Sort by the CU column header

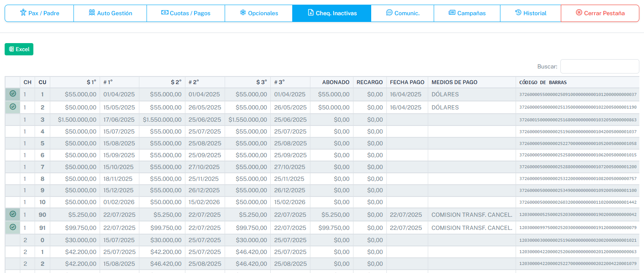[42, 82]
